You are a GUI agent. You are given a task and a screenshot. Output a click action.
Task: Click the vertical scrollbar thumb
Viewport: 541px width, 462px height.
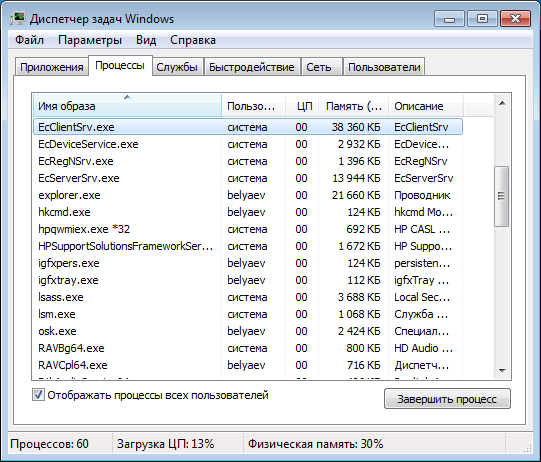point(501,196)
